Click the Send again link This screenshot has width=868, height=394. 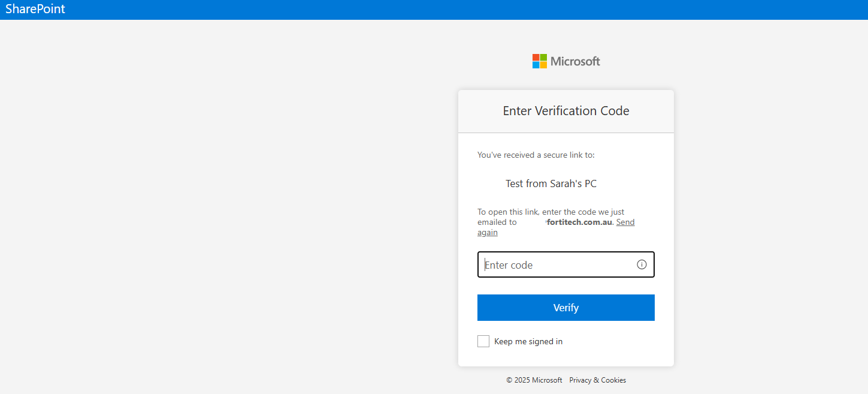coord(625,222)
